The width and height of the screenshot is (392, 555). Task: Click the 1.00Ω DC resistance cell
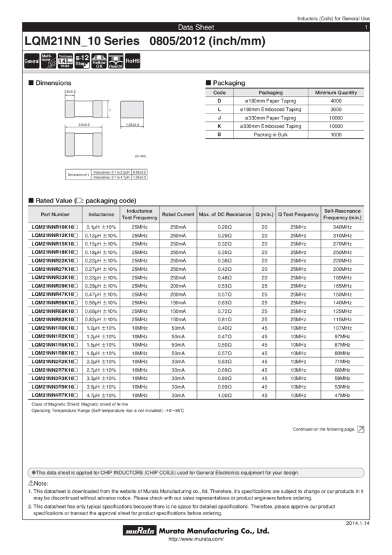224,395
